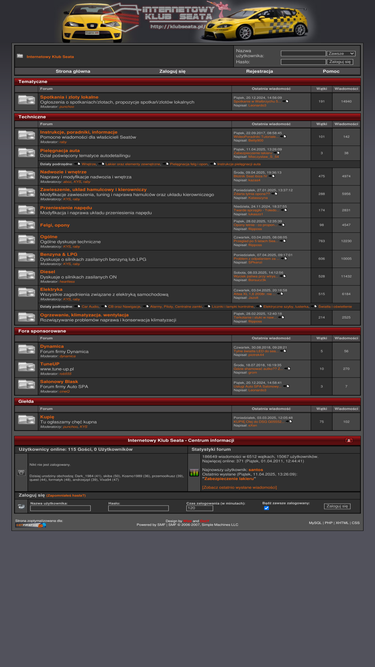
Task: Focus top Hasło password field
Action: (303, 62)
